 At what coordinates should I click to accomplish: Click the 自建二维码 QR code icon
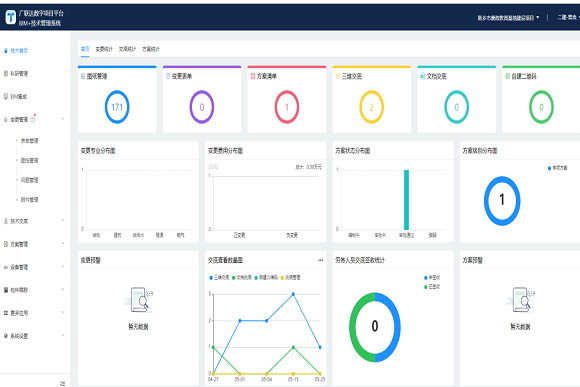pos(508,76)
